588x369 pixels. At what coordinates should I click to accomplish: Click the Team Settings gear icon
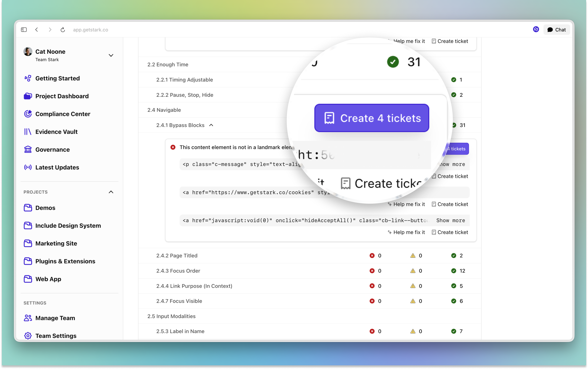28,336
